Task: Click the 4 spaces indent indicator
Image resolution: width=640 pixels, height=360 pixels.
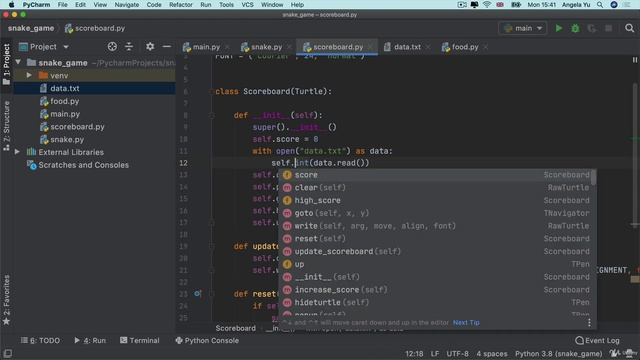Action: tap(492, 354)
